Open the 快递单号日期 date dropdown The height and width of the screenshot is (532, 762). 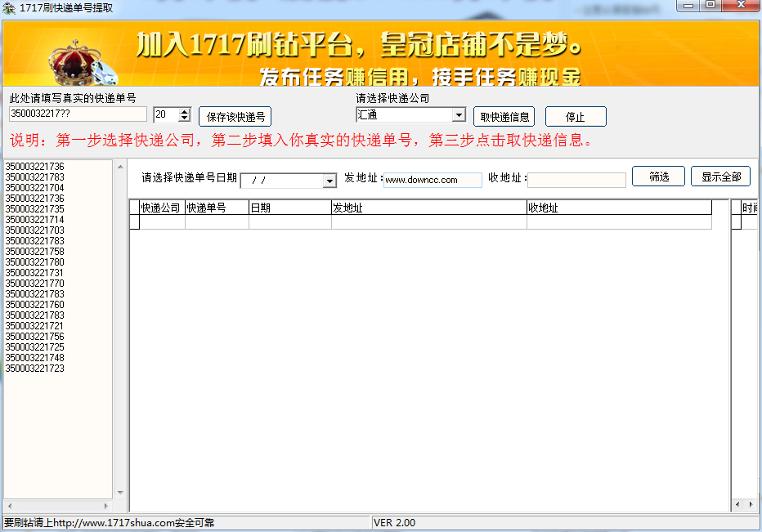click(329, 181)
